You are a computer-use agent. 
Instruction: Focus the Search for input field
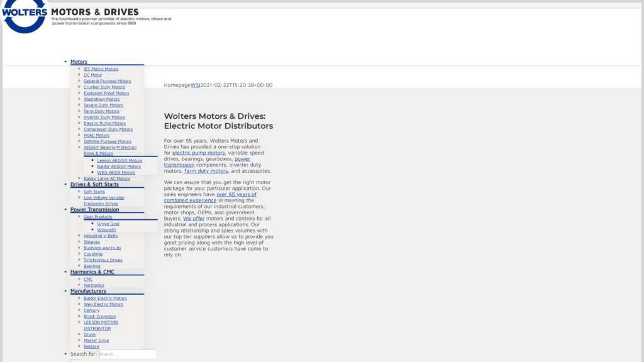tap(127, 354)
